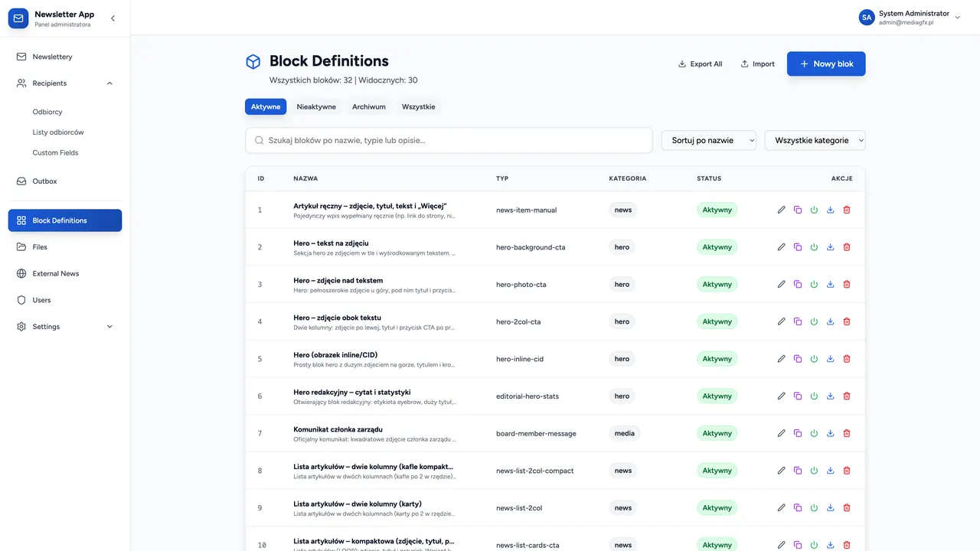Toggle active state of the news-list-2col block

[814, 508]
